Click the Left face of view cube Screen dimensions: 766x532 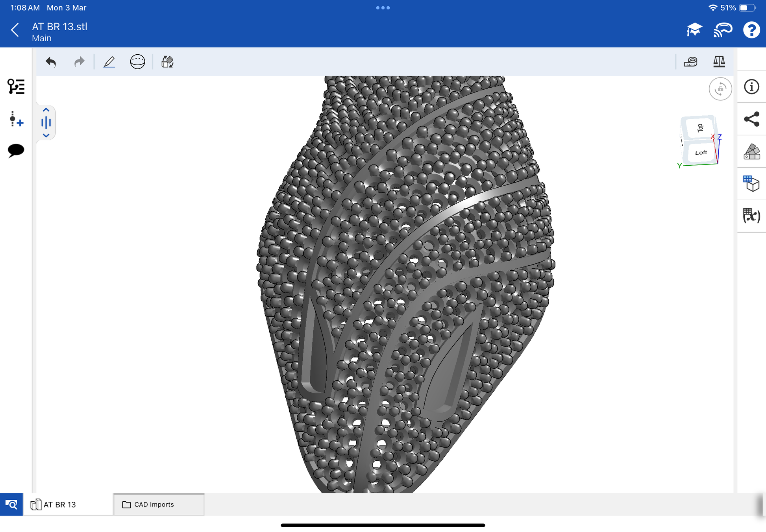(x=701, y=153)
